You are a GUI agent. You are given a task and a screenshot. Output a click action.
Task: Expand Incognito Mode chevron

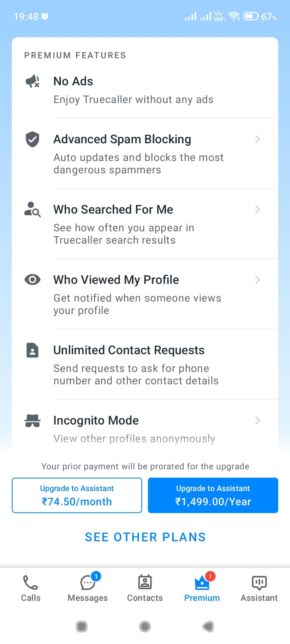[x=258, y=421]
